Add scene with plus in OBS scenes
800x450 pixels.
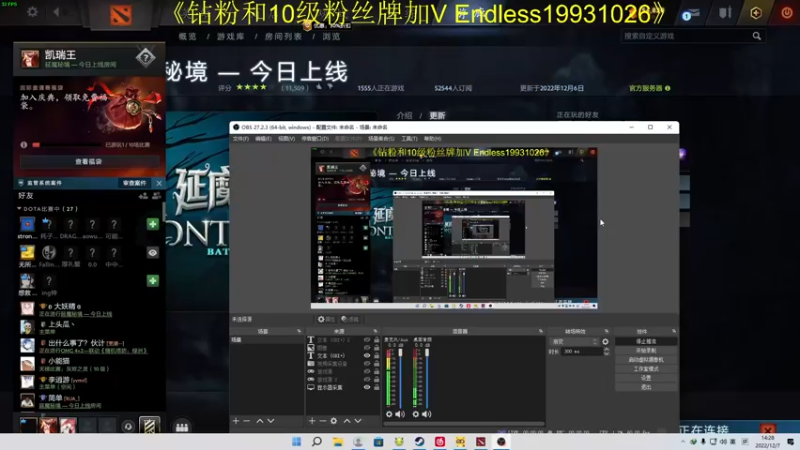point(236,421)
